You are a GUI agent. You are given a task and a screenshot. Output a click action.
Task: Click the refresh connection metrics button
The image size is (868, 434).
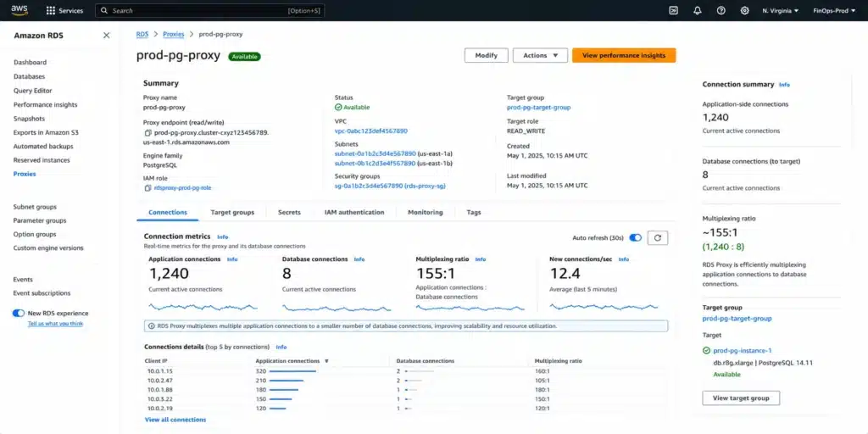point(658,238)
